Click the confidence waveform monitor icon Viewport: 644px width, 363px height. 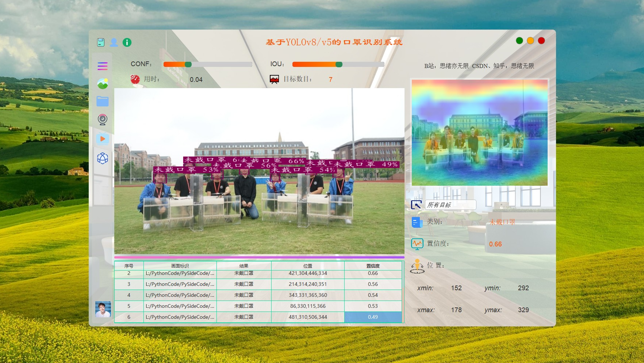[x=417, y=244]
